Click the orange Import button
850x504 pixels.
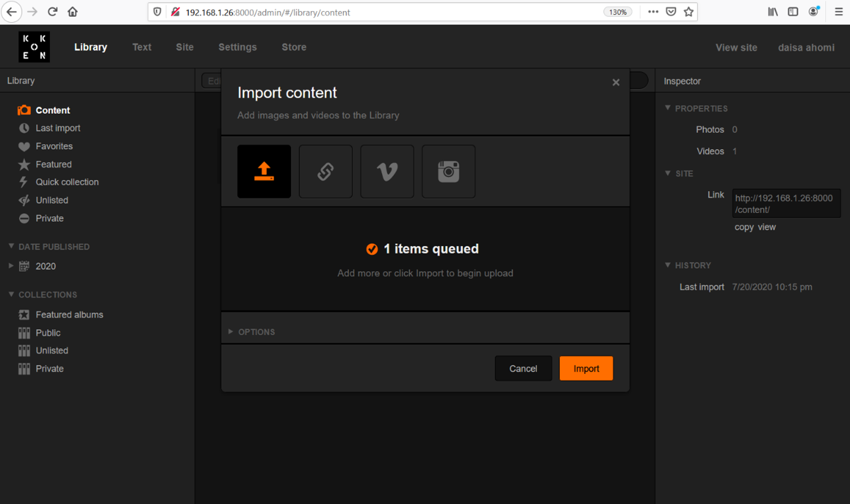point(586,368)
